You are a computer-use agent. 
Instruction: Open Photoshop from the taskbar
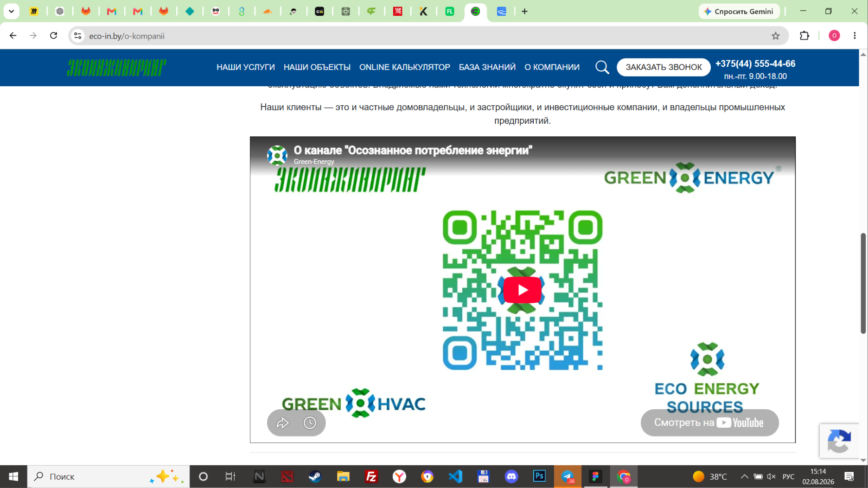pyautogui.click(x=539, y=476)
